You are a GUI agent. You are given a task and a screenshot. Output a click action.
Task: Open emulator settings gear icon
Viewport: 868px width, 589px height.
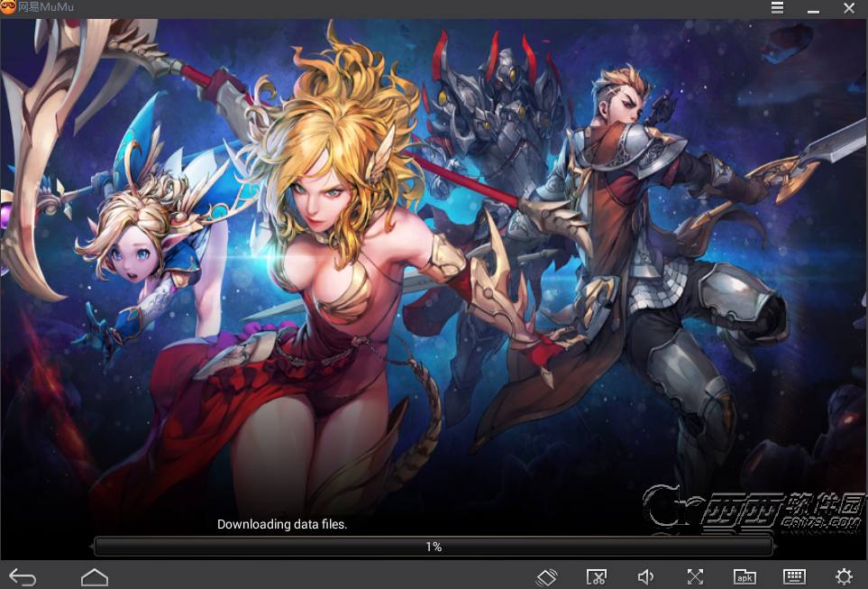(x=844, y=576)
